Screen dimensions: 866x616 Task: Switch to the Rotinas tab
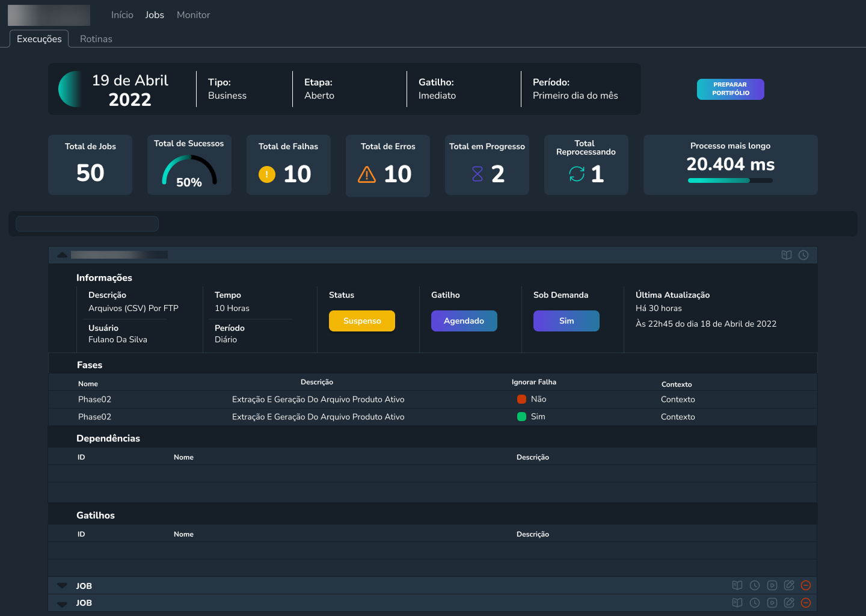point(96,39)
